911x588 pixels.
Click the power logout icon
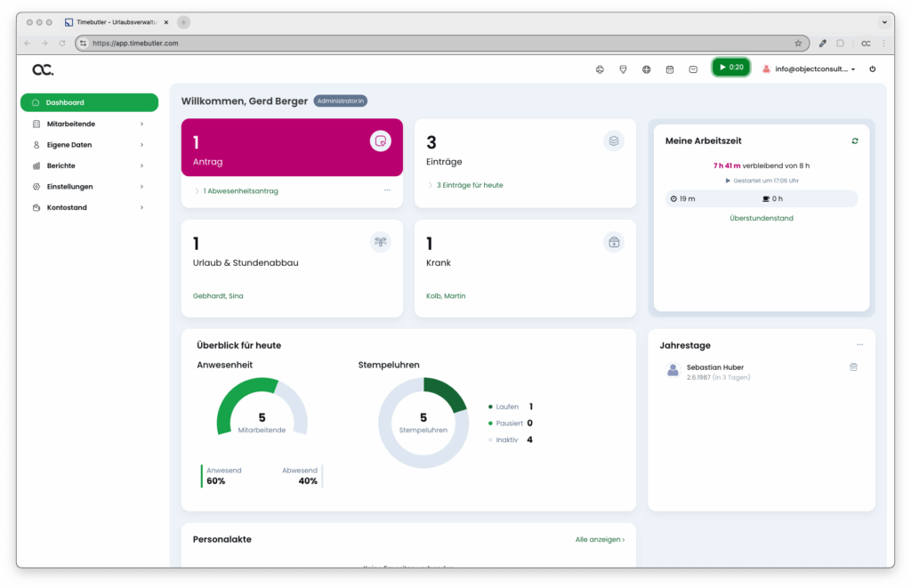coord(872,69)
